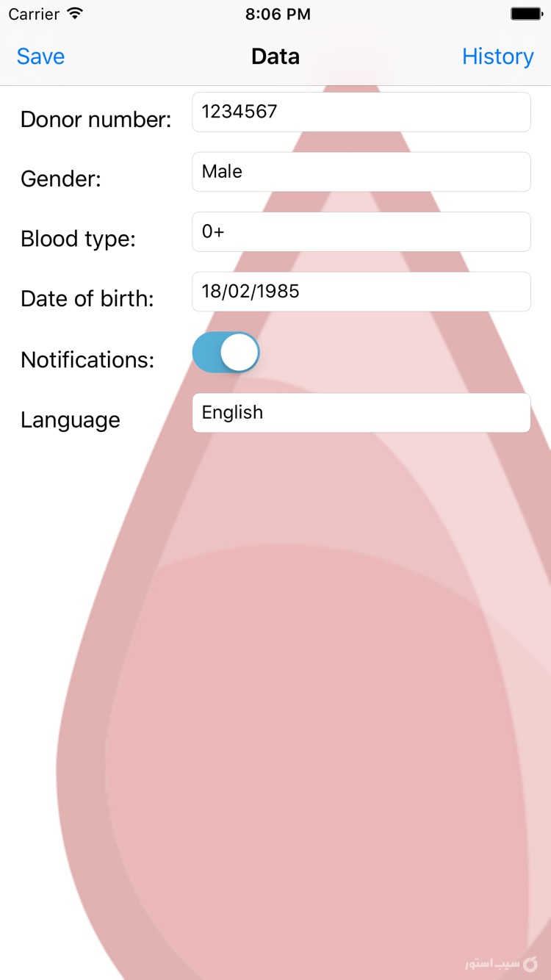551x980 pixels.
Task: Tap the Save link at top left
Action: (x=40, y=56)
